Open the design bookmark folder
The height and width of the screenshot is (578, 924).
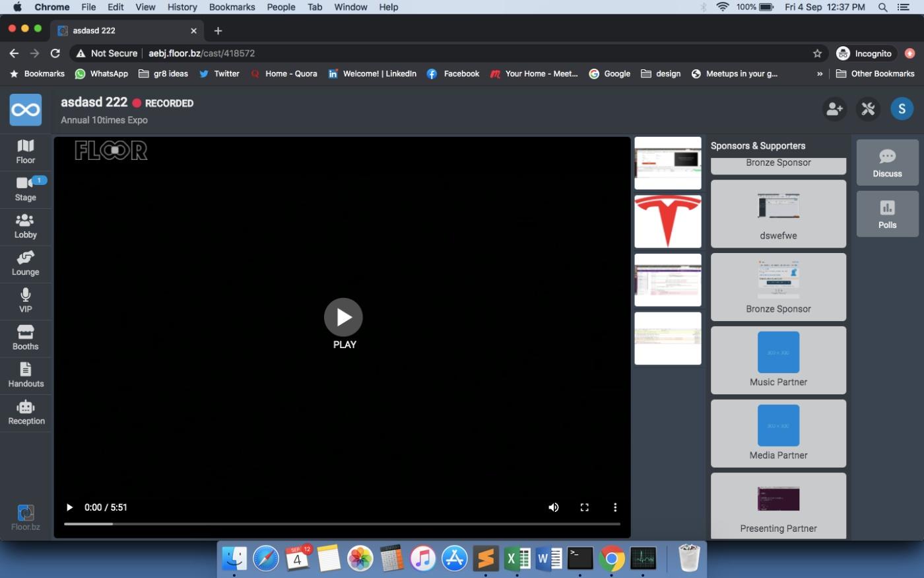click(661, 74)
